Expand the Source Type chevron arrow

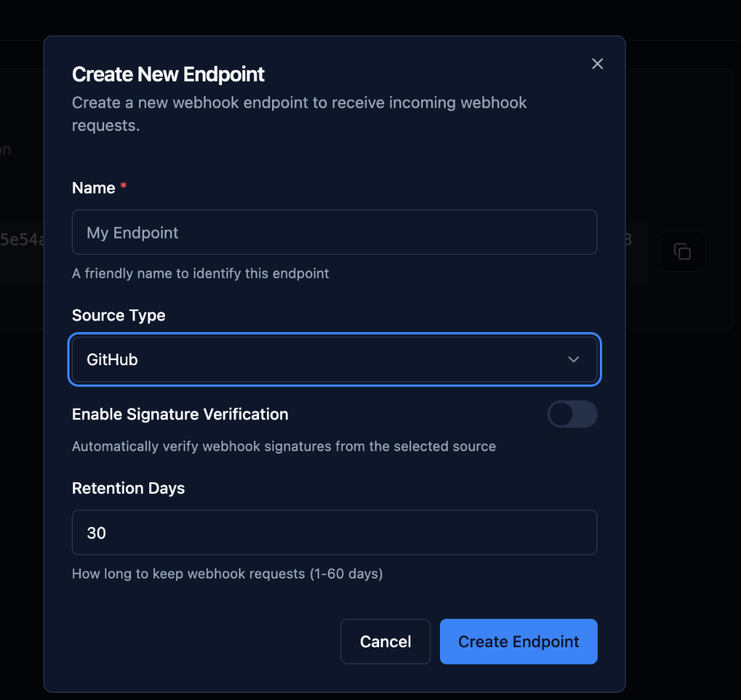(573, 359)
